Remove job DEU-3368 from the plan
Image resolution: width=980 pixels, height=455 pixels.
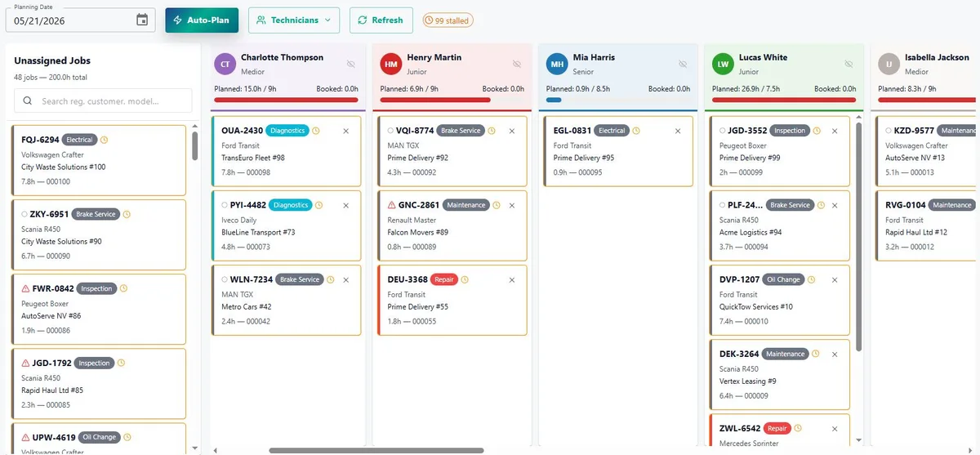(x=512, y=279)
